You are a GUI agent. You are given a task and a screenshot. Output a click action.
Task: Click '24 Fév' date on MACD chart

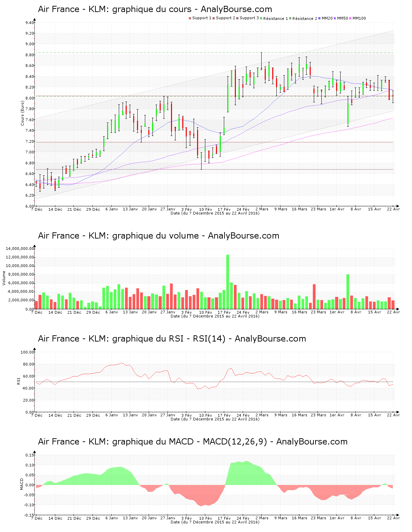coord(243,518)
